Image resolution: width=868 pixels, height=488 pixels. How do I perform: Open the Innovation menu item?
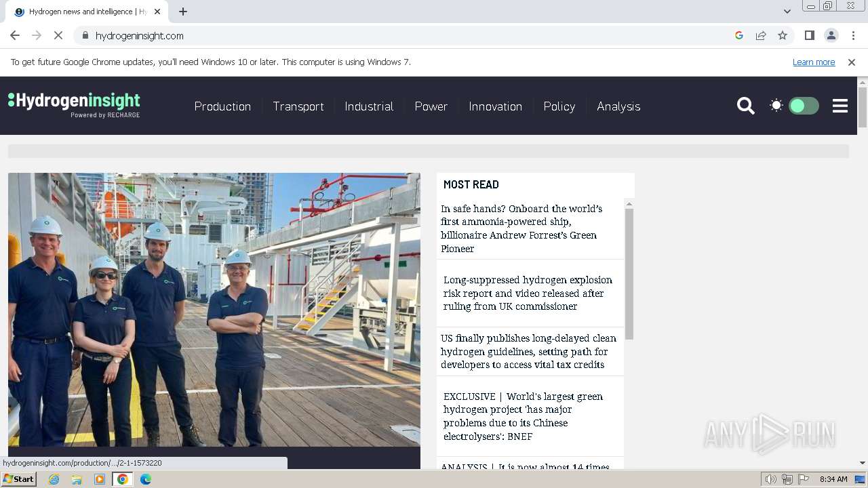pyautogui.click(x=496, y=106)
